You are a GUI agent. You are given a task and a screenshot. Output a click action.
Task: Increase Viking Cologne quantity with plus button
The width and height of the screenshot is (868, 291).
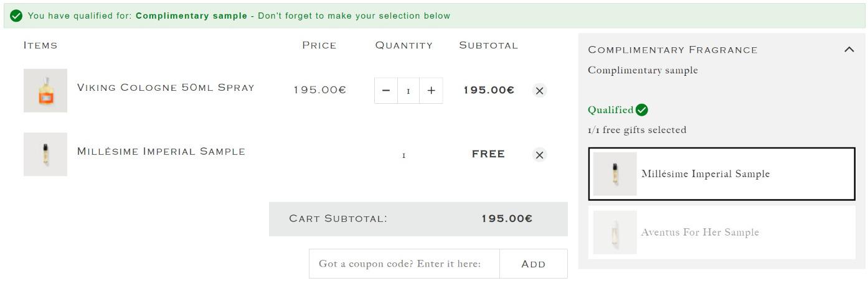click(x=431, y=91)
